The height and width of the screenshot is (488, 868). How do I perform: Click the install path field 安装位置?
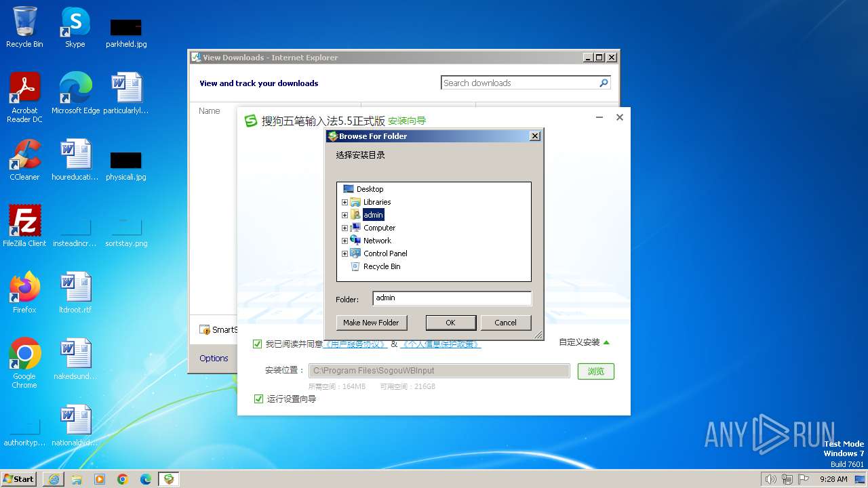[x=439, y=371]
